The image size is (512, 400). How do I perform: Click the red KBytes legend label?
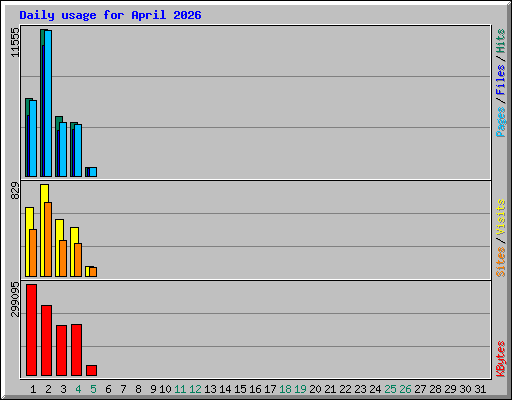click(x=501, y=359)
